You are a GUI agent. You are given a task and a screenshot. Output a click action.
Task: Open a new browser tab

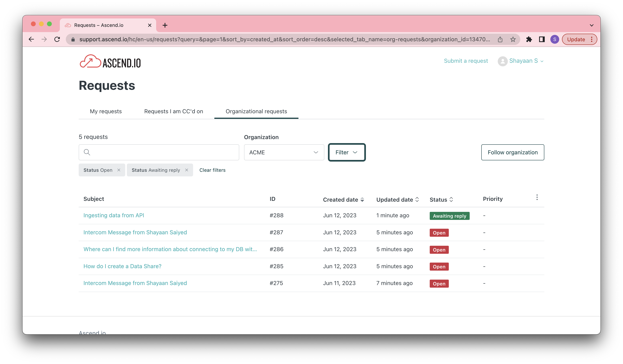[x=165, y=25]
